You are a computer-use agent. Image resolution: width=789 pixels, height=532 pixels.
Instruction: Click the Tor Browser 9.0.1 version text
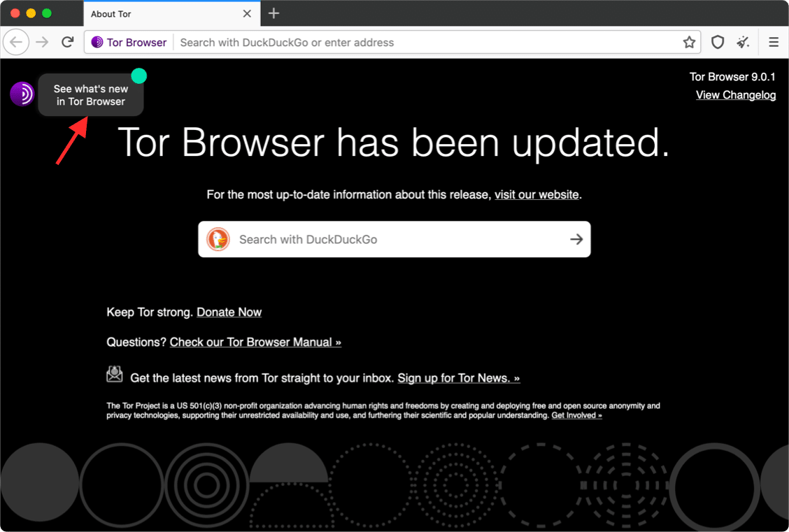pos(732,77)
